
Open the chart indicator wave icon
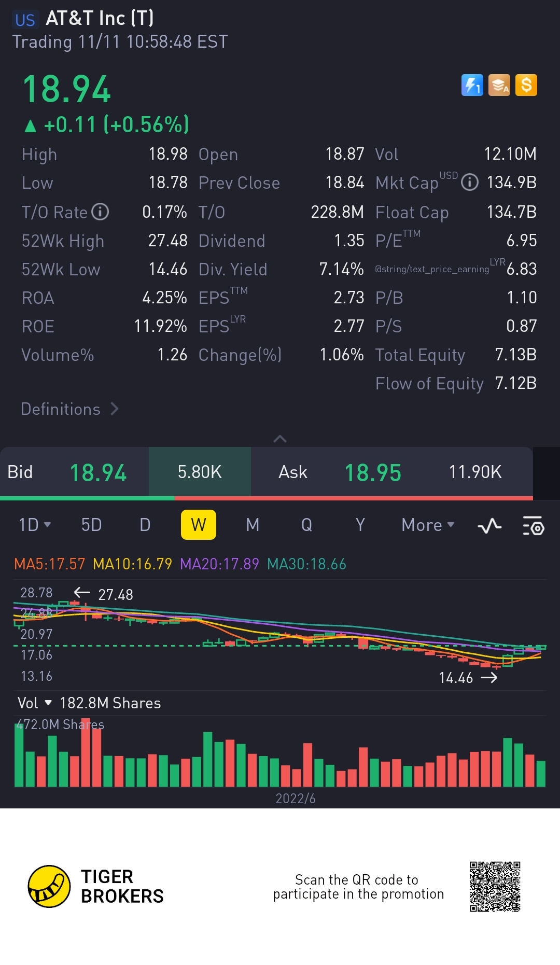tap(489, 526)
